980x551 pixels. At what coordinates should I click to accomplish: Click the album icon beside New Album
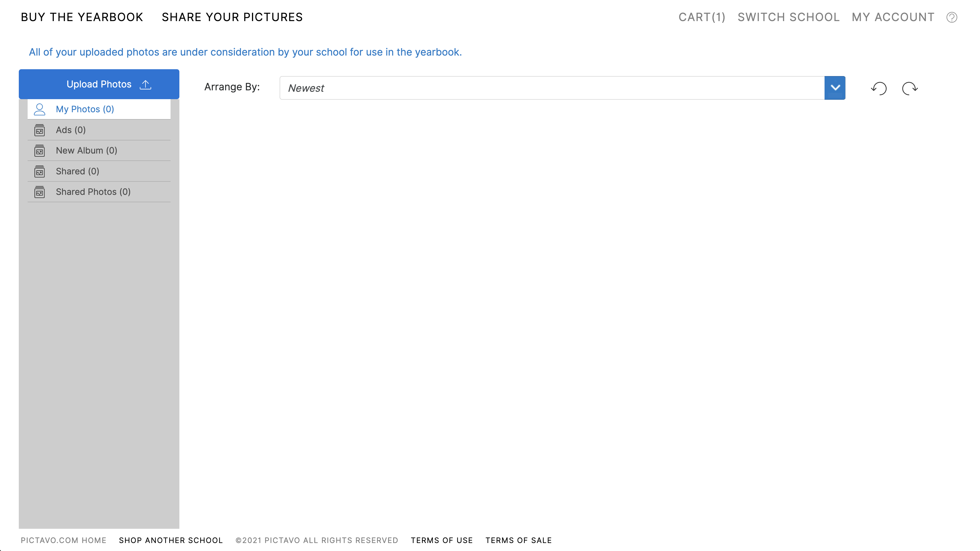40,151
